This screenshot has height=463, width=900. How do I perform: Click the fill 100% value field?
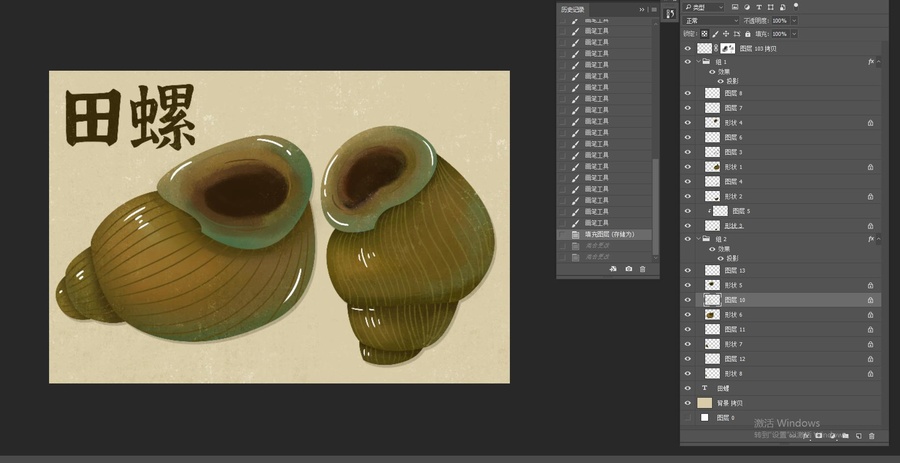(x=779, y=34)
